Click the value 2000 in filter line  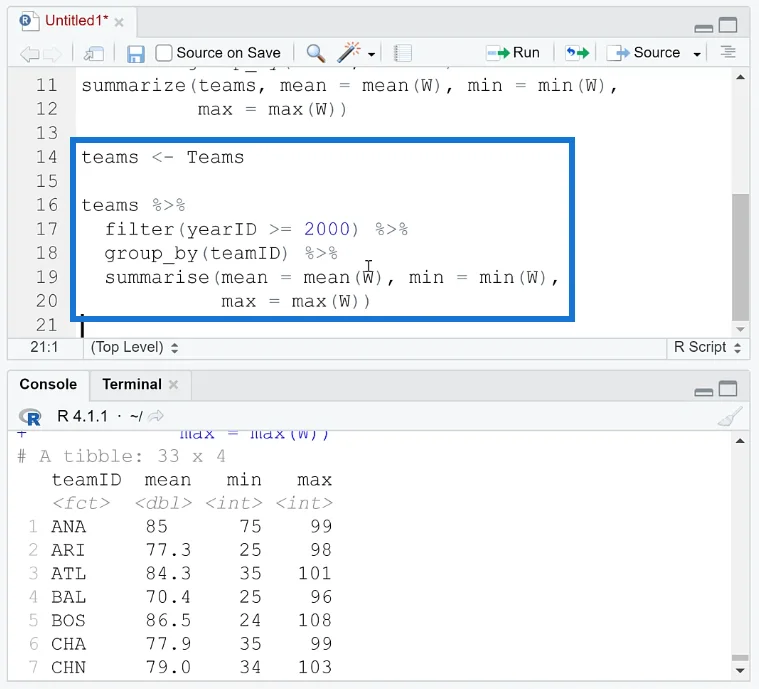[x=327, y=229]
